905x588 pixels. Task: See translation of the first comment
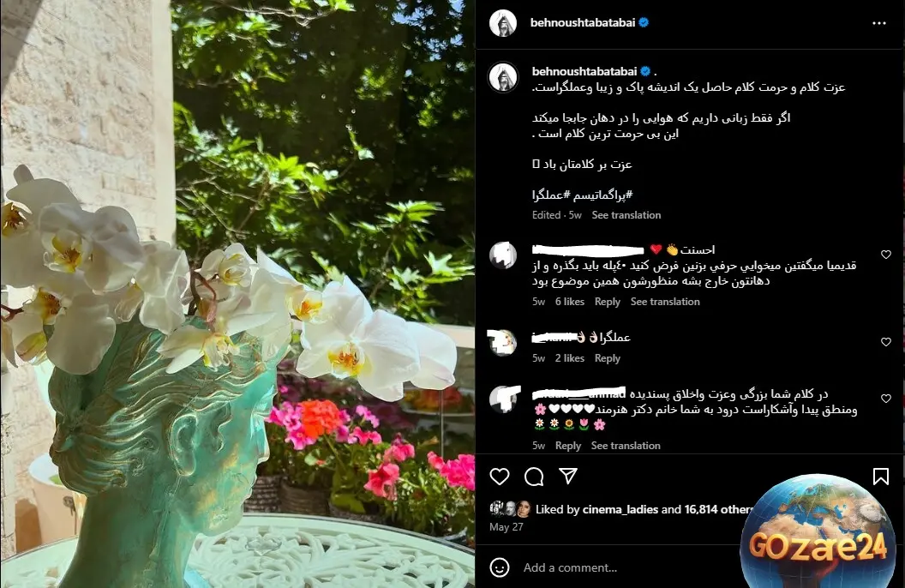click(x=665, y=301)
